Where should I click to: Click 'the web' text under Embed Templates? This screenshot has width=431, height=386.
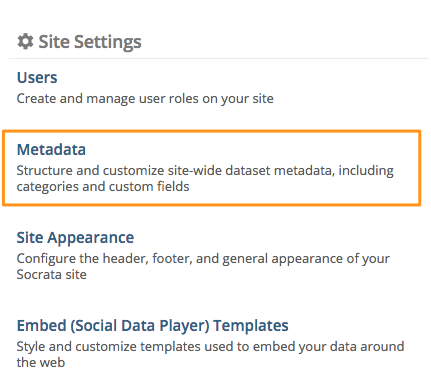point(41,363)
